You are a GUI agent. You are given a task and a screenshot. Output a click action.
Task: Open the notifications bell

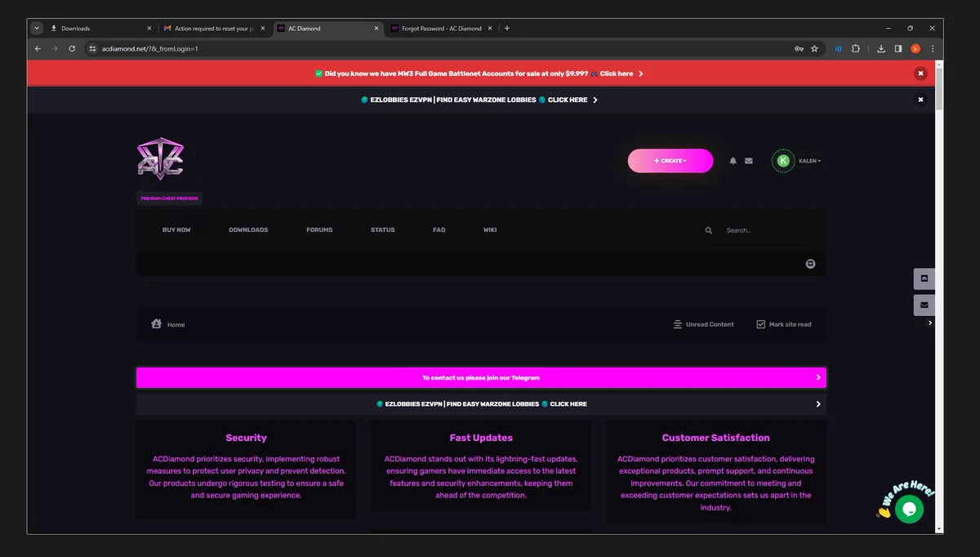pyautogui.click(x=733, y=161)
